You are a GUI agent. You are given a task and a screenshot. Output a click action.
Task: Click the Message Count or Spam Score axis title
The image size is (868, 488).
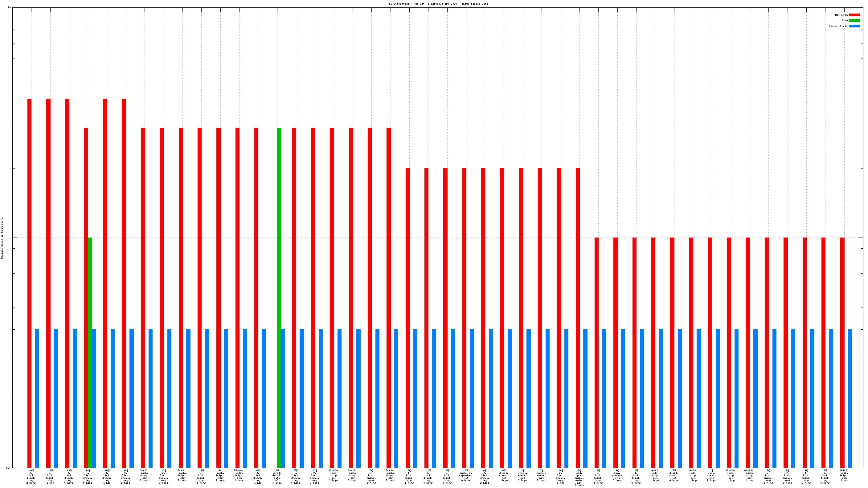(2, 238)
